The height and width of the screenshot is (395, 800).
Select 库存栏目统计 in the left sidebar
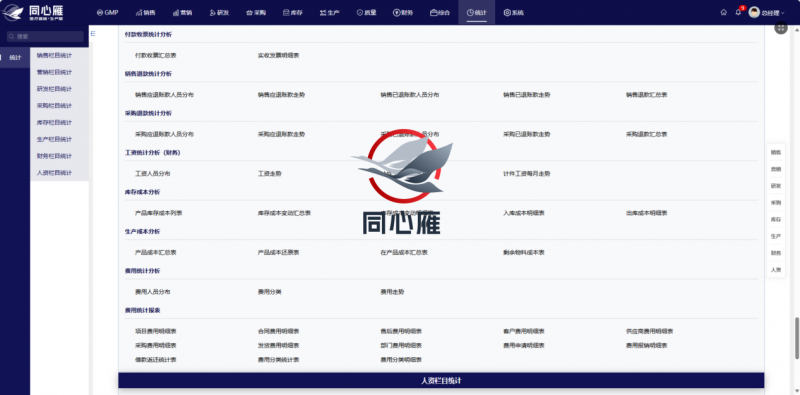click(54, 122)
